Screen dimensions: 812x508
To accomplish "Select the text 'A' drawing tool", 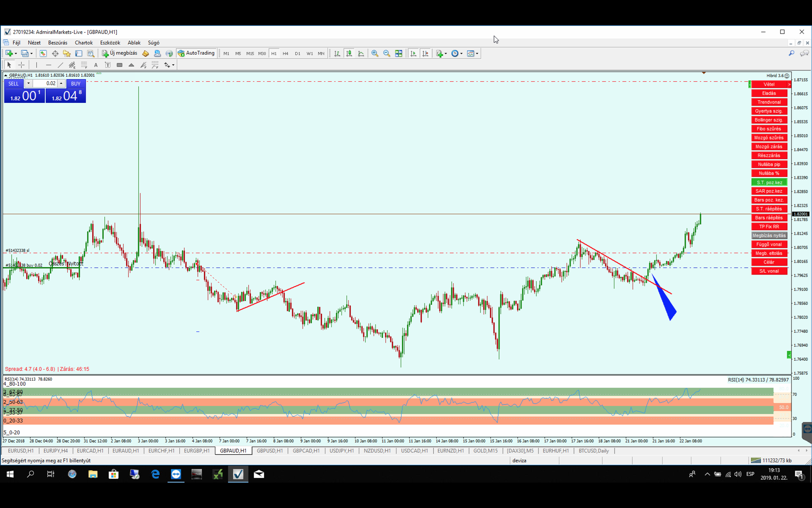I will click(x=96, y=65).
